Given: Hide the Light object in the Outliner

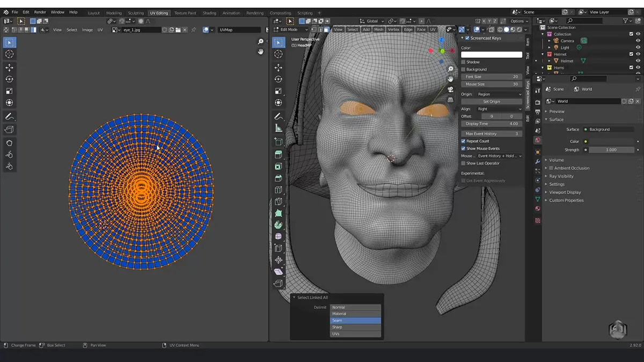Looking at the screenshot, I should click(638, 47).
